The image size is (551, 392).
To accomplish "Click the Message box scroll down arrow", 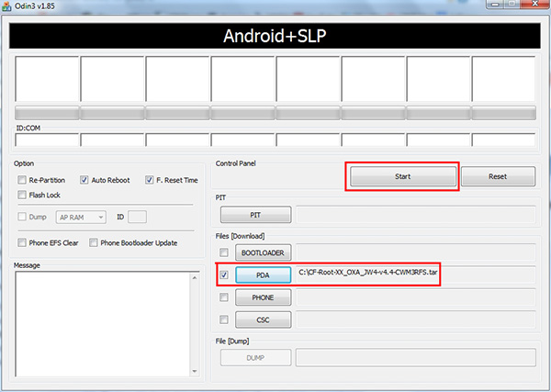I will [195, 371].
